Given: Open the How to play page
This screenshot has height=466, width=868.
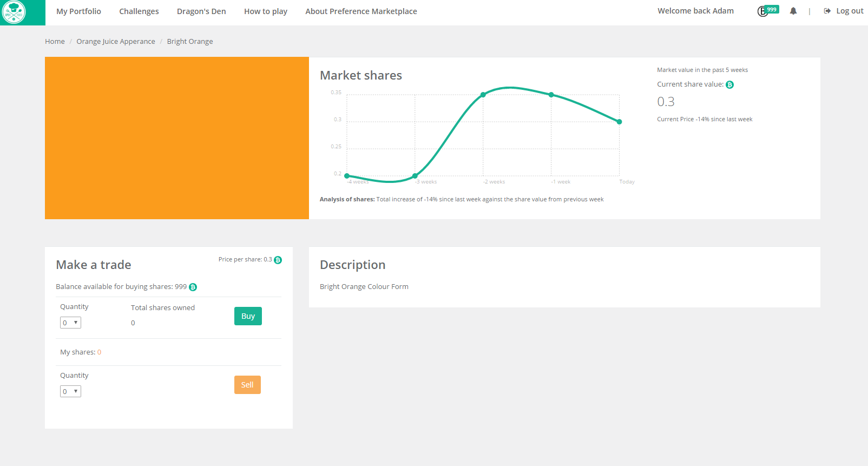Looking at the screenshot, I should pos(266,11).
